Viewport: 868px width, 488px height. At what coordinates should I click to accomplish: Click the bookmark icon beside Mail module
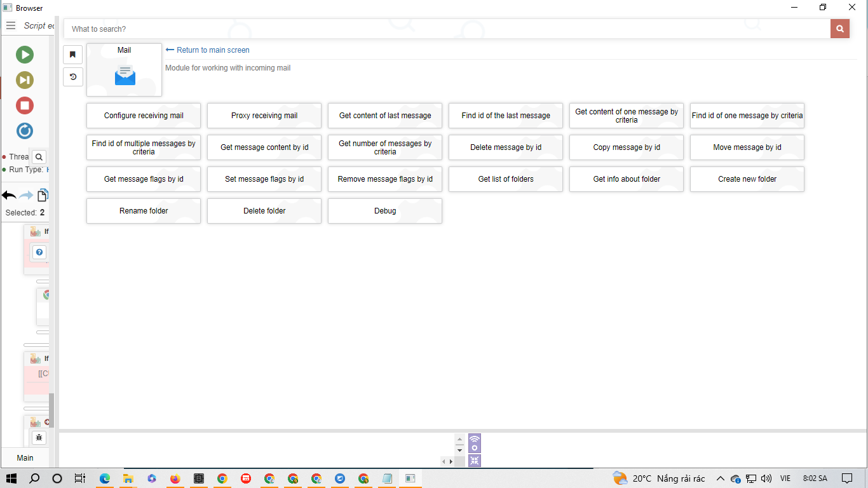pos(73,55)
